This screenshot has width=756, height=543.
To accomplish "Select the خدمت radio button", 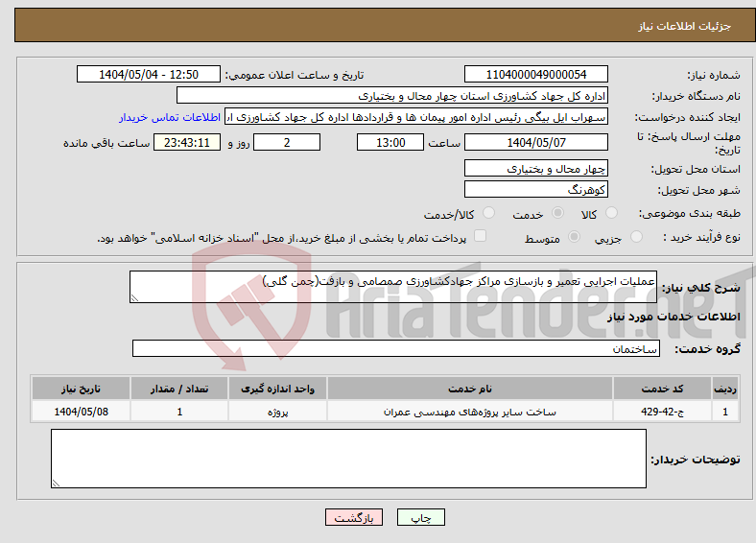I will [557, 213].
